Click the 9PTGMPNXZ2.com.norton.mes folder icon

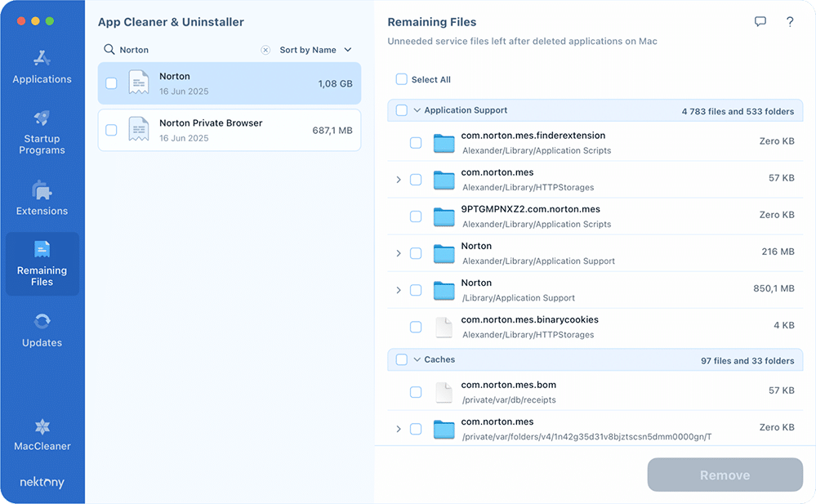(x=444, y=216)
